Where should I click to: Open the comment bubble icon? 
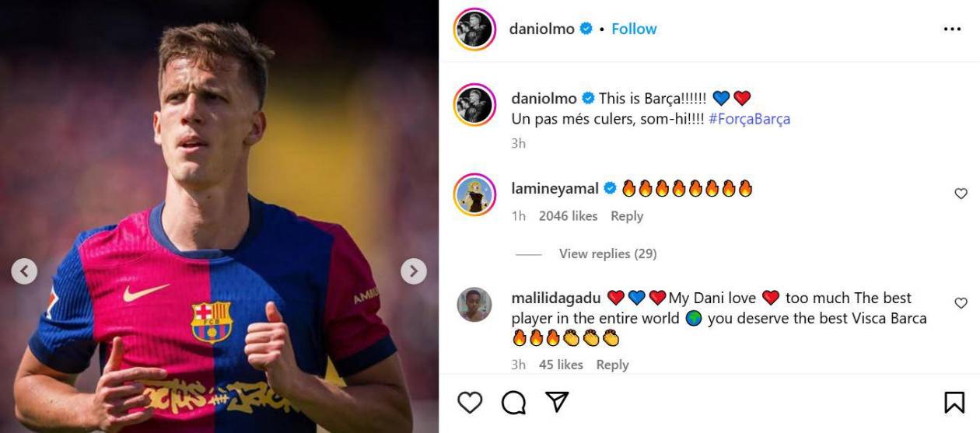513,402
